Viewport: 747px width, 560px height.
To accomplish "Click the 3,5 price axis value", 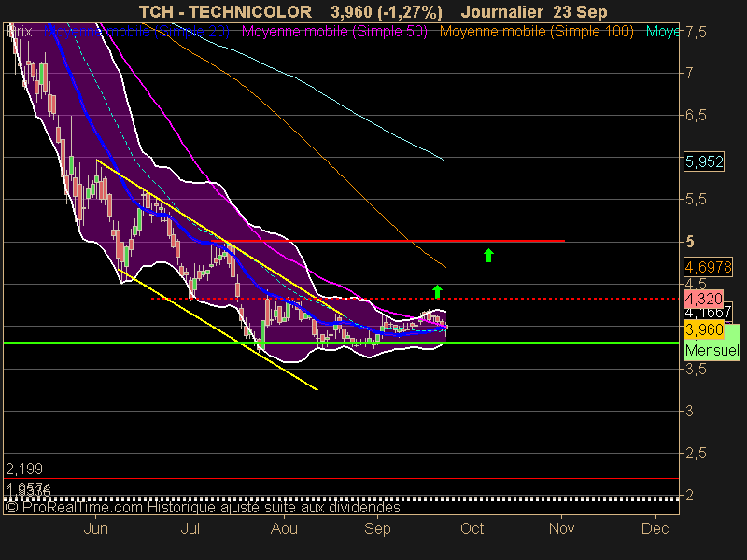I will pos(696,369).
